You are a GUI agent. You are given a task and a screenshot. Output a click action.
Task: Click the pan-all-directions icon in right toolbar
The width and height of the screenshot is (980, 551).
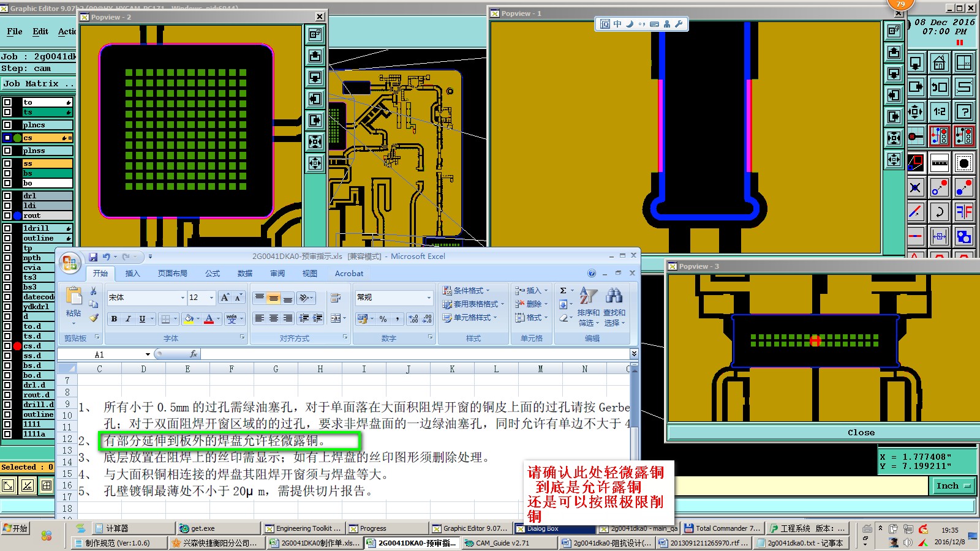pyautogui.click(x=915, y=111)
